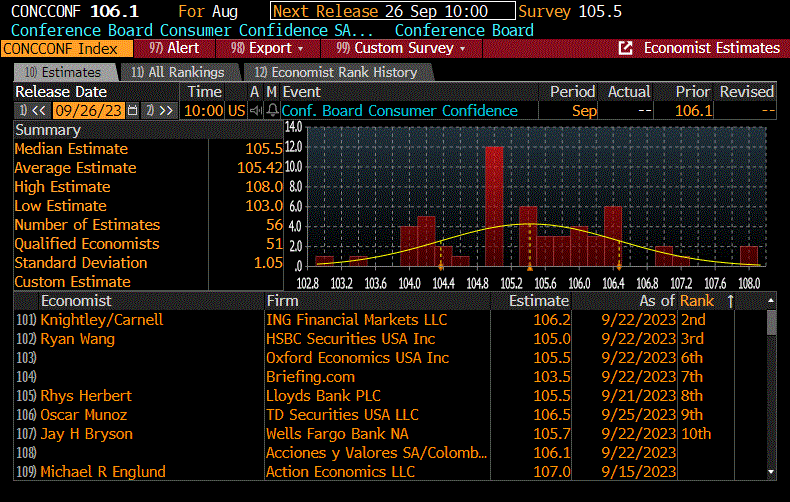Select Oscar Munoz economist row
Image resolution: width=790 pixels, height=502 pixels.
[x=394, y=415]
